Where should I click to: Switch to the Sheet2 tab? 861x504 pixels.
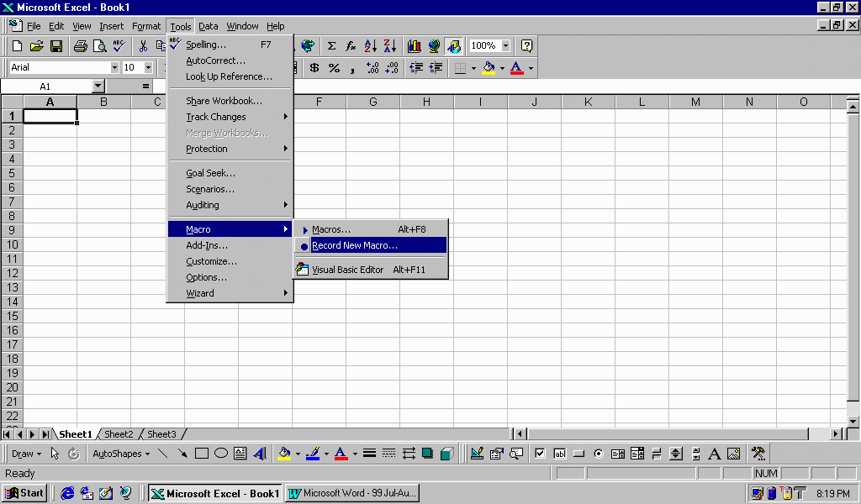click(x=119, y=433)
